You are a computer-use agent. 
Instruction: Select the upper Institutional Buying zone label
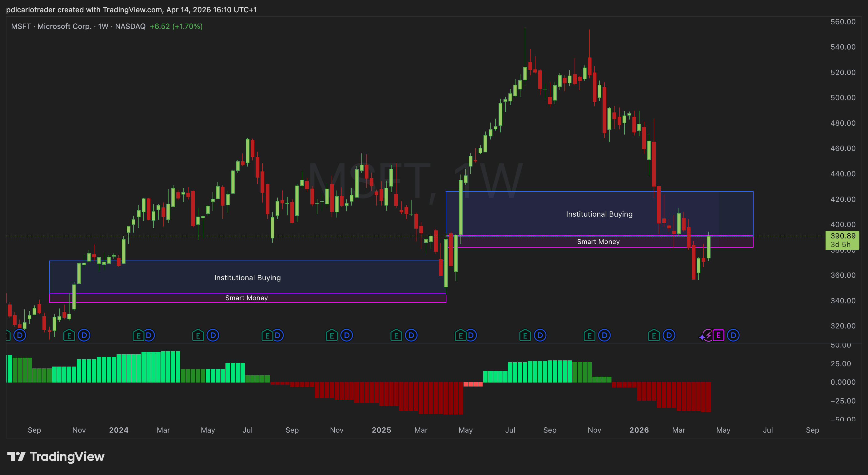tap(599, 214)
